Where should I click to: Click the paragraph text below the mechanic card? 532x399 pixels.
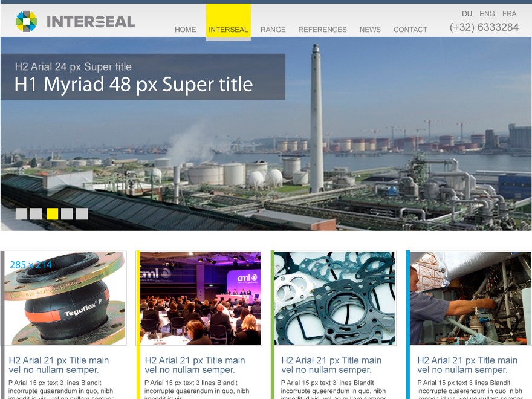tap(470, 389)
